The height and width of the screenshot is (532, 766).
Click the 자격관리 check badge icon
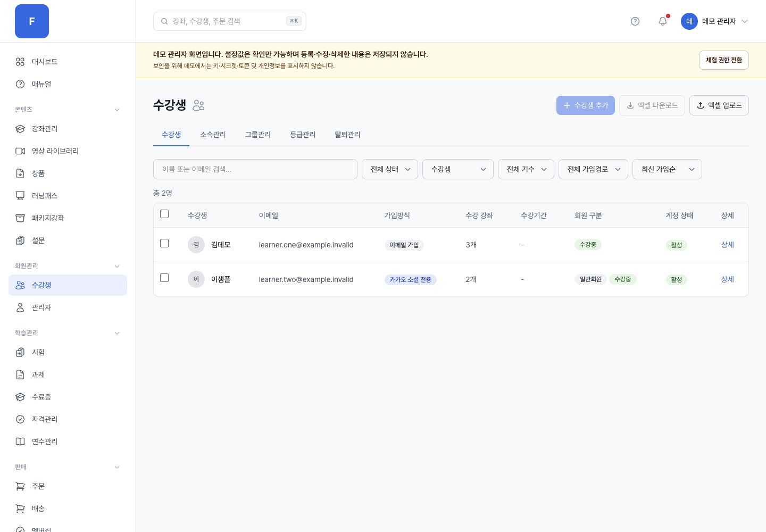coord(20,419)
